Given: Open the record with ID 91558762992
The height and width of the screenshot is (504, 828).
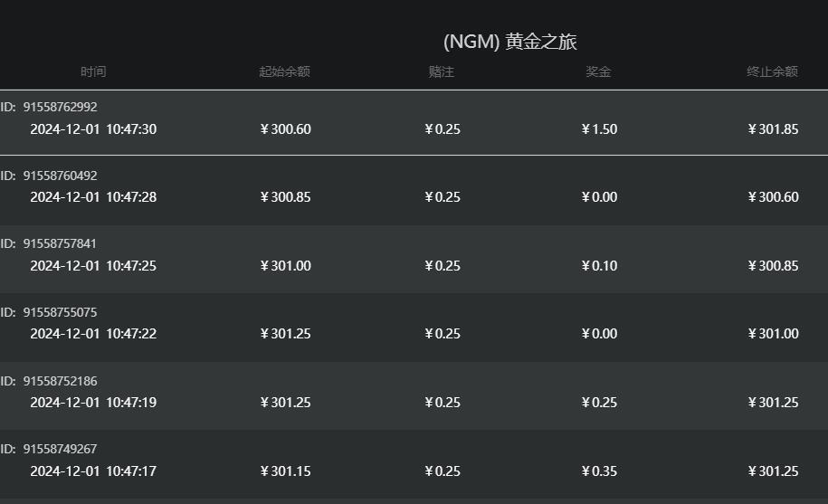Looking at the screenshot, I should coord(60,107).
